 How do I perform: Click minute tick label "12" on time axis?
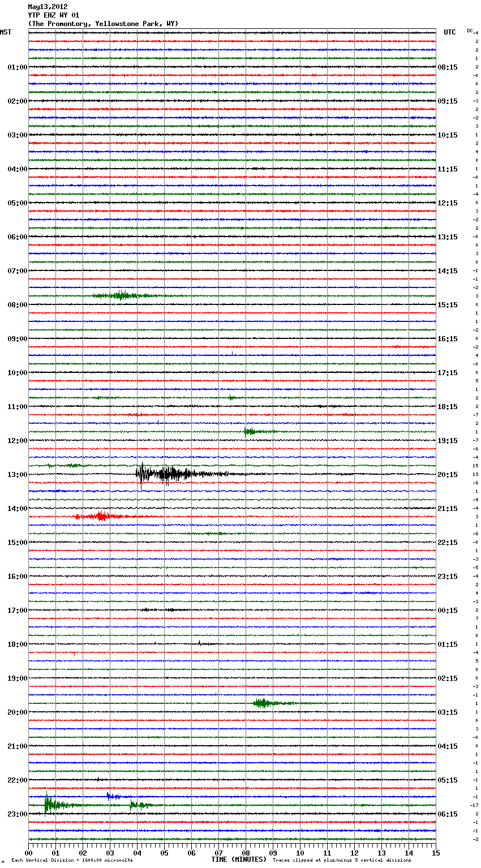coord(354,853)
